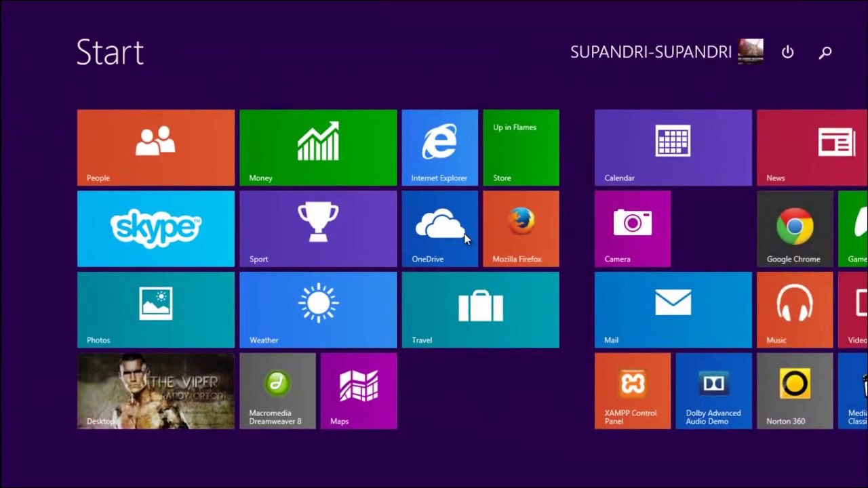Image resolution: width=868 pixels, height=488 pixels.
Task: Open the Photos tile
Action: pyautogui.click(x=156, y=310)
